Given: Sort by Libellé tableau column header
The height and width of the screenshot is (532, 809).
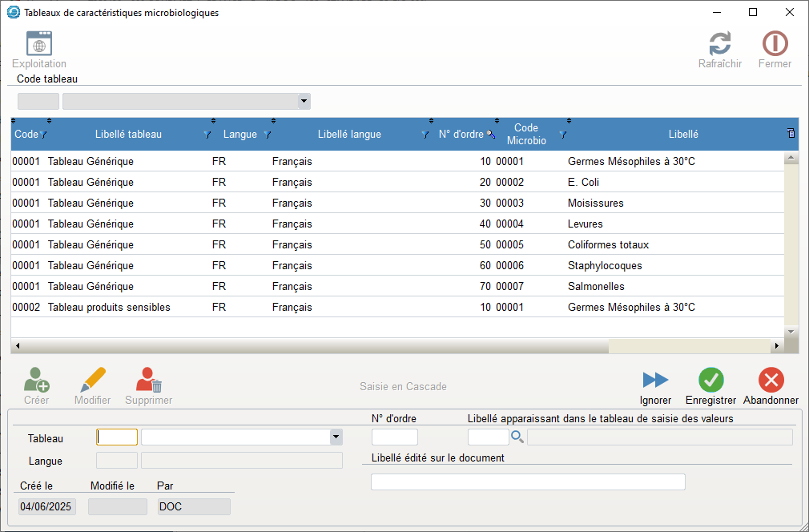Looking at the screenshot, I should (128, 135).
